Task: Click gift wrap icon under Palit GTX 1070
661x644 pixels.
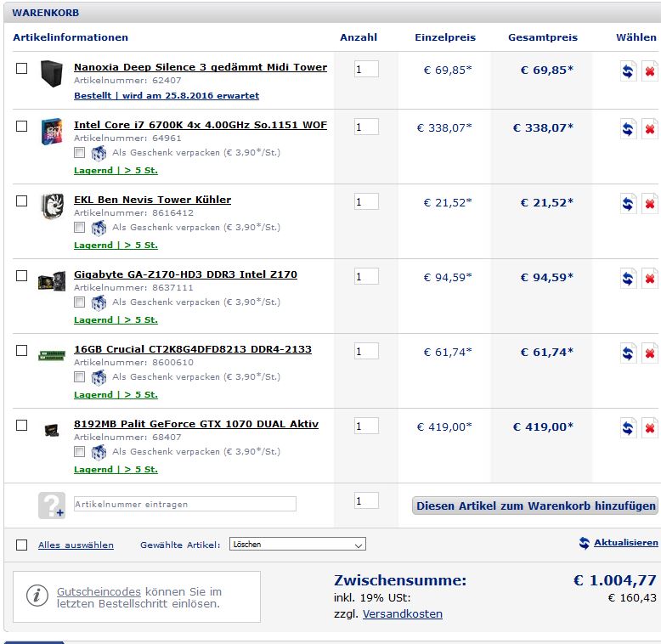Action: pyautogui.click(x=99, y=452)
